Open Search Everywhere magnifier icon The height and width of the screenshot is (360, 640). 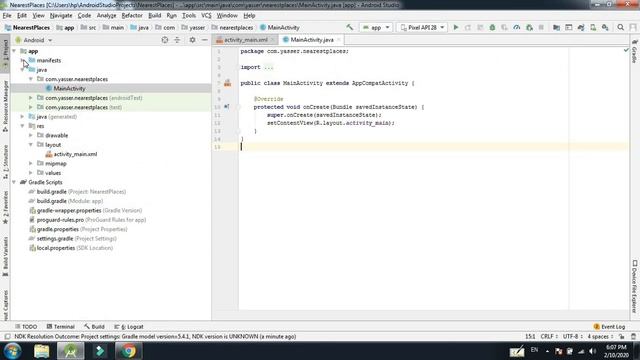620,27
